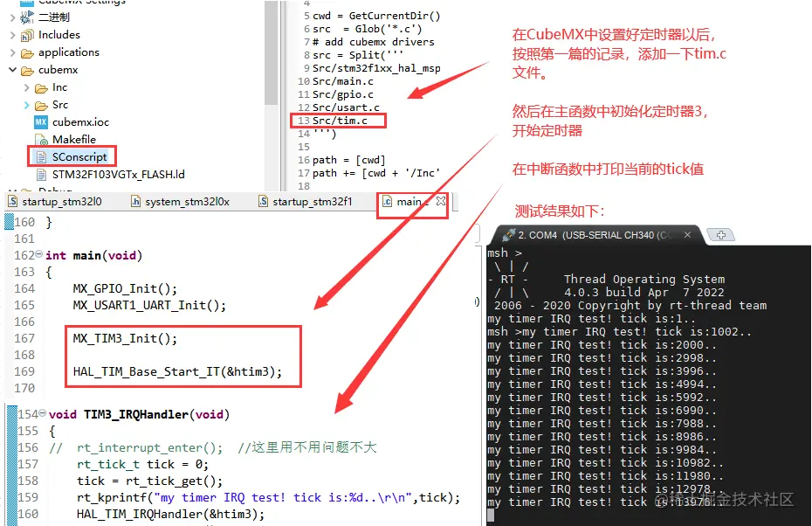Expand the Src folder node
Screen dimensions: 812x526
pos(27,105)
